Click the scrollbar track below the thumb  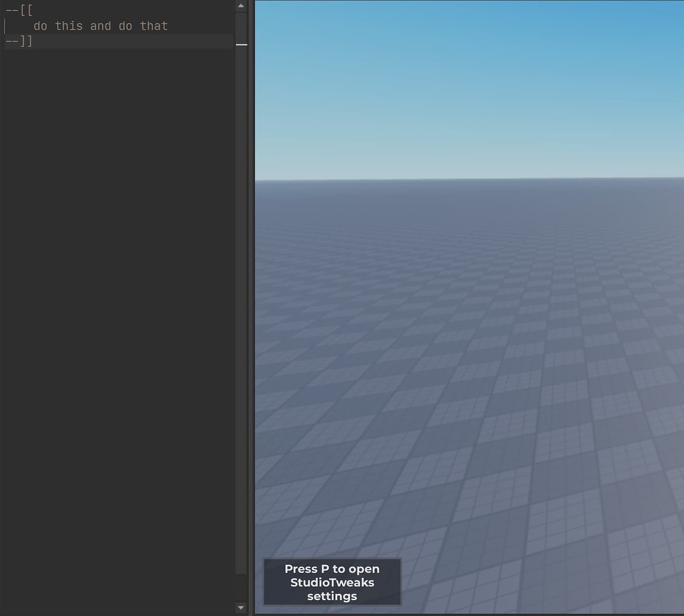[x=241, y=308]
